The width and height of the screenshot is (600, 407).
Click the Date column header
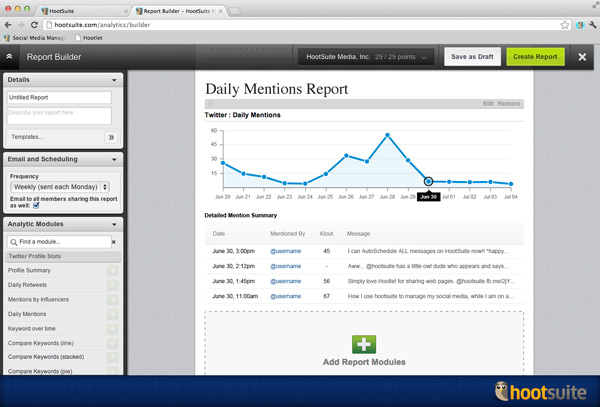click(x=218, y=234)
